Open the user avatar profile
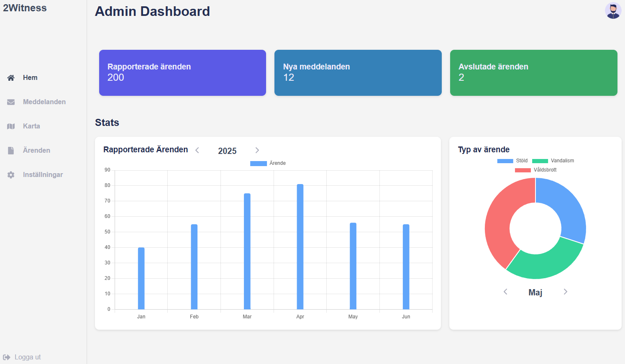The height and width of the screenshot is (364, 625). tap(613, 11)
